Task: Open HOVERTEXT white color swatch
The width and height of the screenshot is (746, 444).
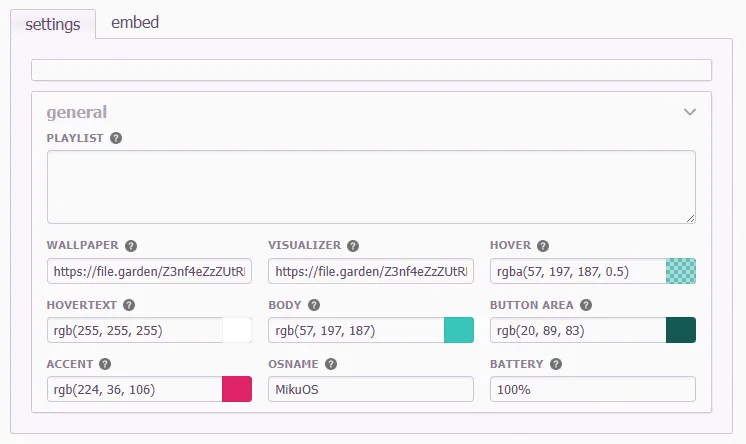Action: (x=237, y=330)
